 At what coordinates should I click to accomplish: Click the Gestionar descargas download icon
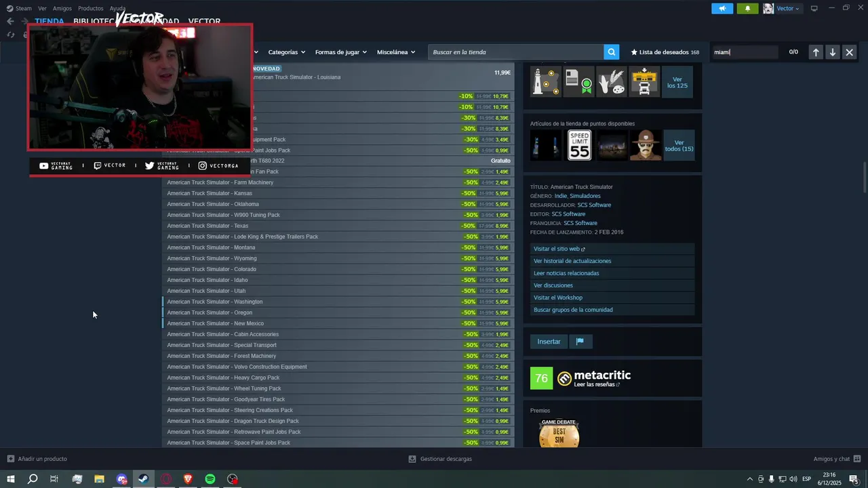tap(412, 459)
